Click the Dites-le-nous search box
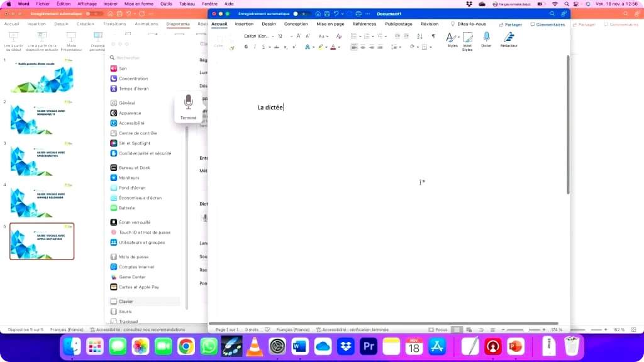The height and width of the screenshot is (362, 644). (468, 24)
